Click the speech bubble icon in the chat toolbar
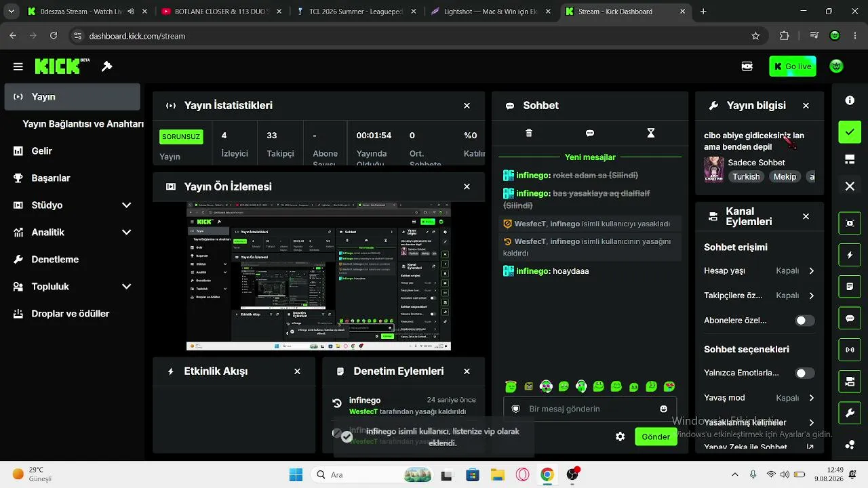This screenshot has width=868, height=488. pyautogui.click(x=590, y=134)
